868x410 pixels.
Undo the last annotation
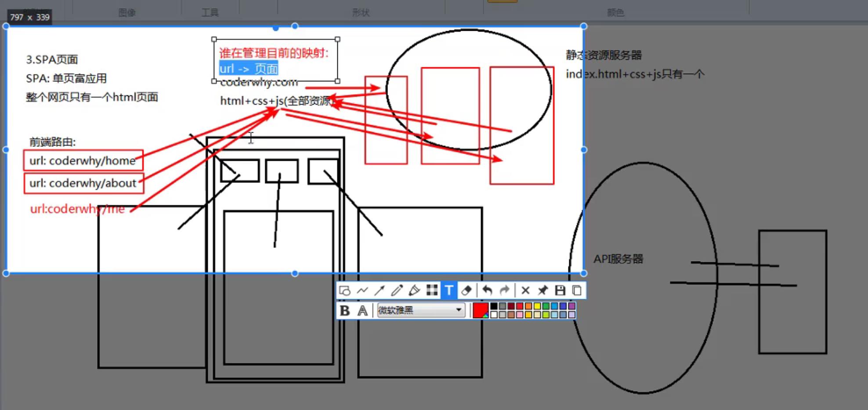tap(487, 290)
